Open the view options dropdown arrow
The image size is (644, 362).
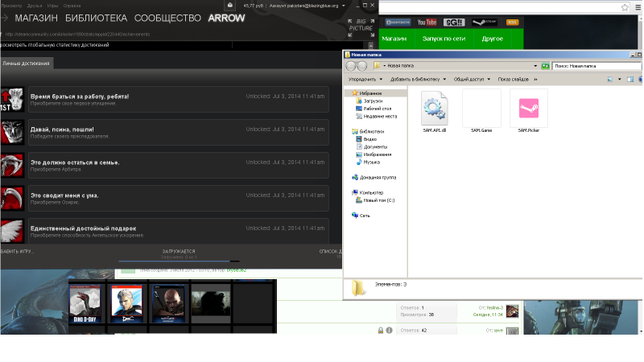tap(619, 79)
